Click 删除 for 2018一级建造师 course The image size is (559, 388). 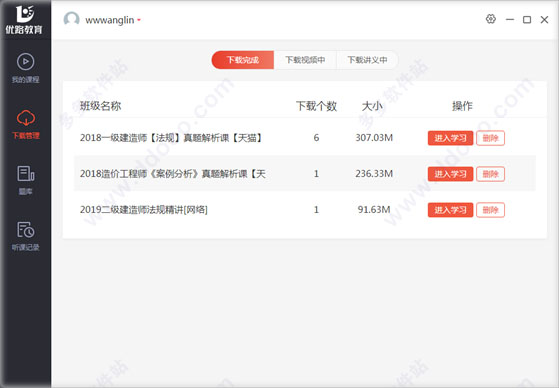pyautogui.click(x=491, y=138)
